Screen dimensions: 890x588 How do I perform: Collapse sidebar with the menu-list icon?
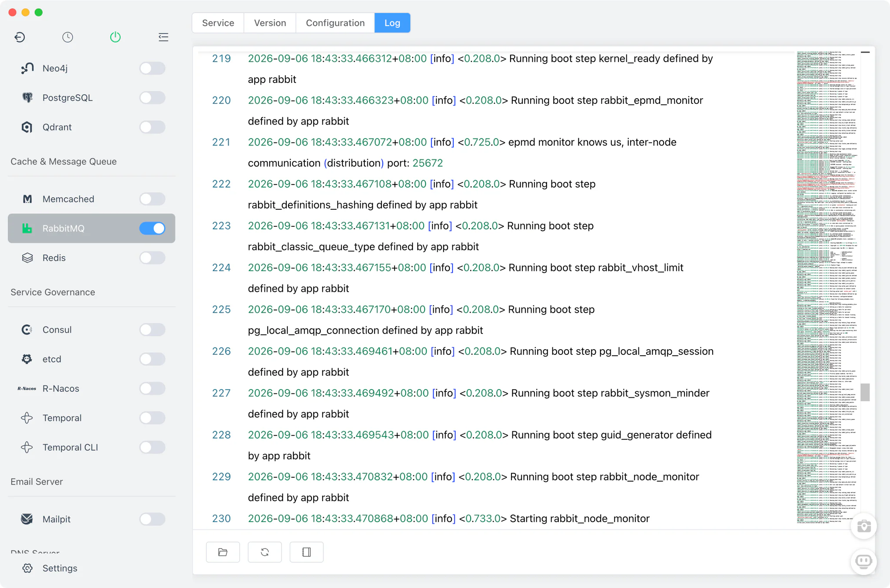point(163,37)
